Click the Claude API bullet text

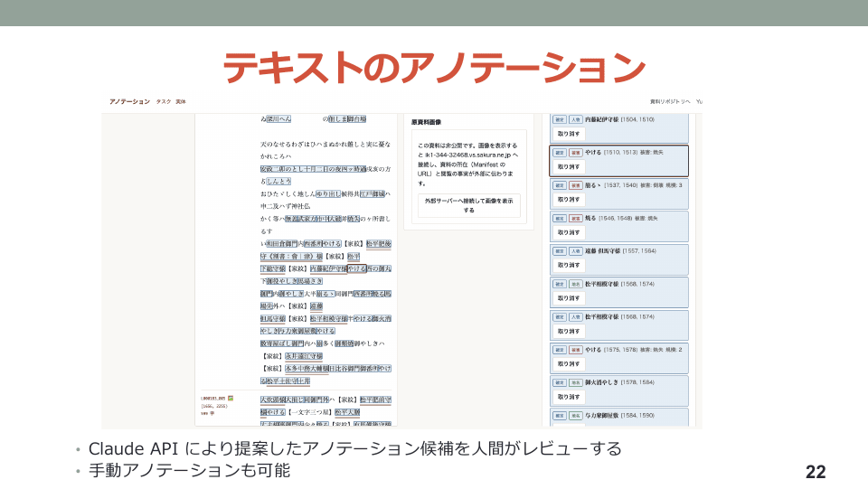pyautogui.click(x=354, y=448)
